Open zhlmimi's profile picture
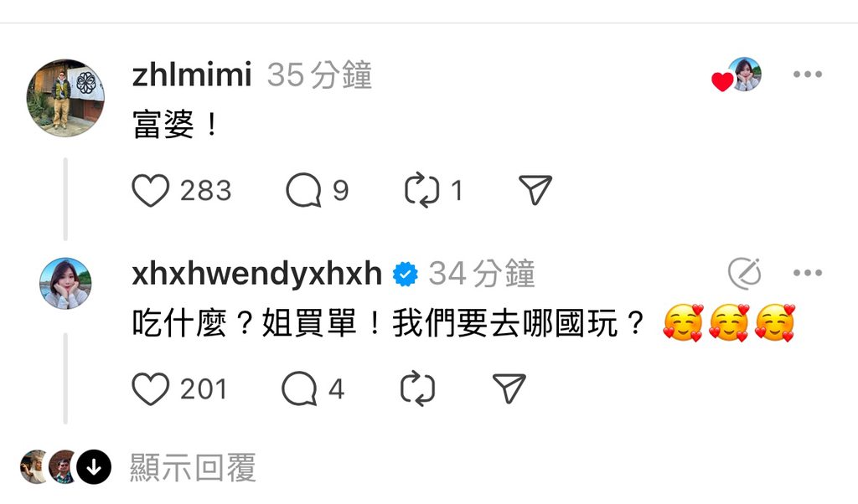858x504 pixels. point(65,98)
